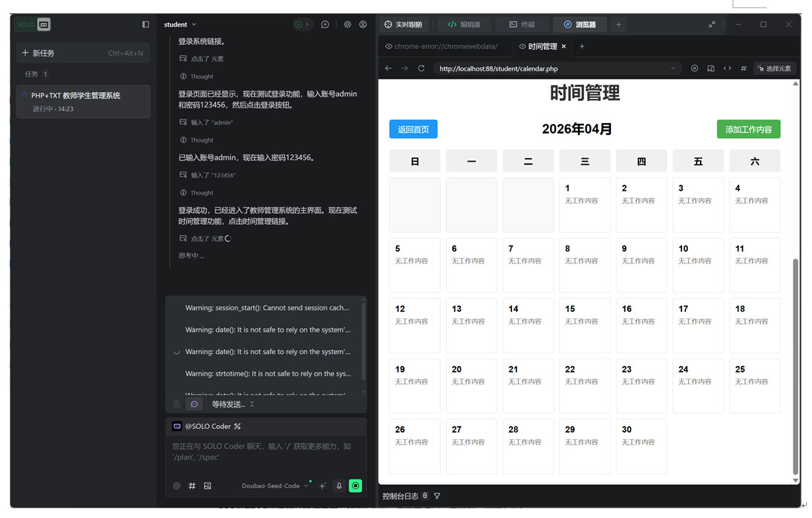
Task: Collapse the 等待发送 queued messages list
Action: (252, 404)
